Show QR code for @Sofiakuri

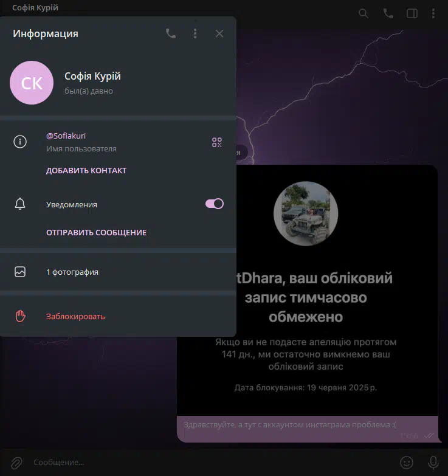click(217, 142)
